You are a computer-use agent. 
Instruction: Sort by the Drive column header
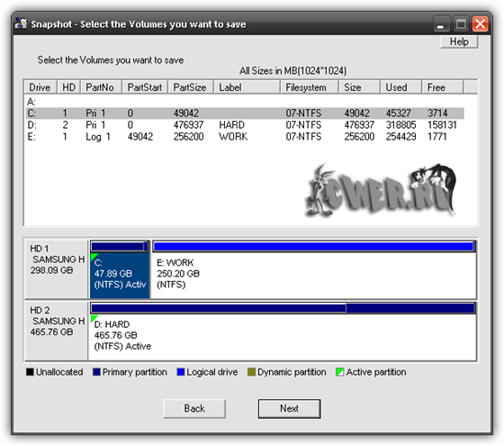40,87
